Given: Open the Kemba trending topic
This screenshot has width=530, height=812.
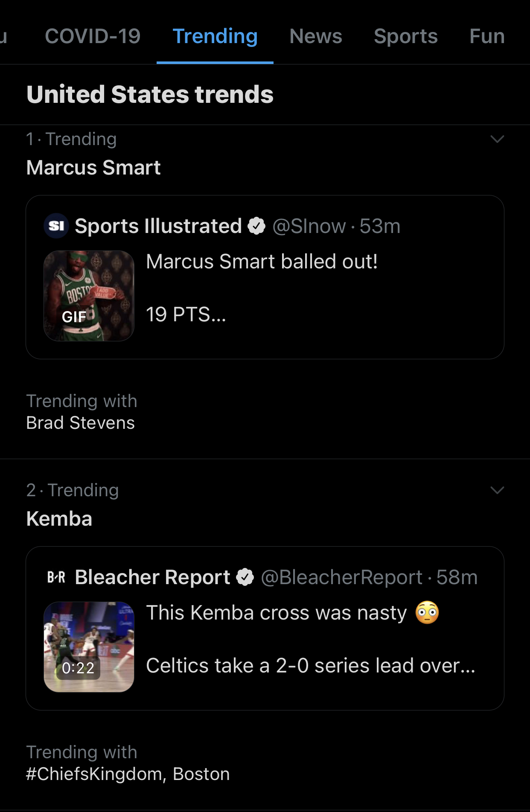Looking at the screenshot, I should click(x=59, y=519).
